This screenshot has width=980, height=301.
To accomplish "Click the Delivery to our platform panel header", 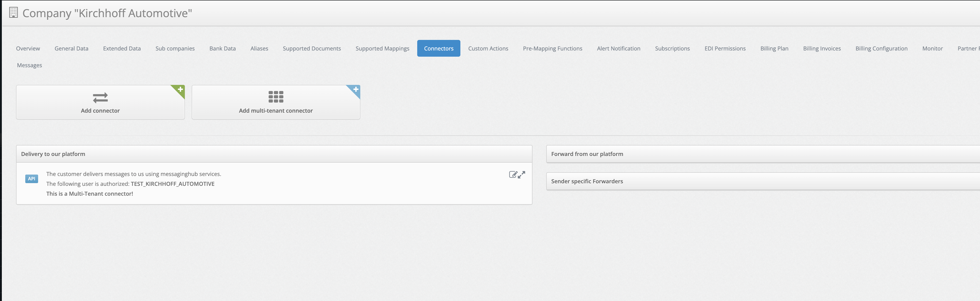I will click(x=274, y=154).
